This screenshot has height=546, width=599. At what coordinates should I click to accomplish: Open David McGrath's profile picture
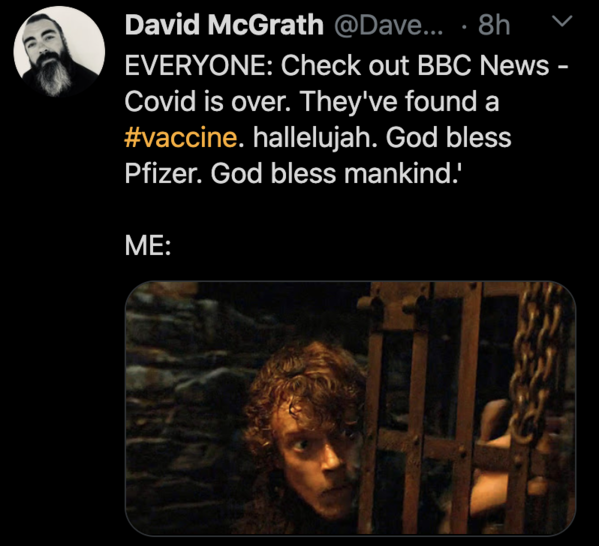coord(59,52)
